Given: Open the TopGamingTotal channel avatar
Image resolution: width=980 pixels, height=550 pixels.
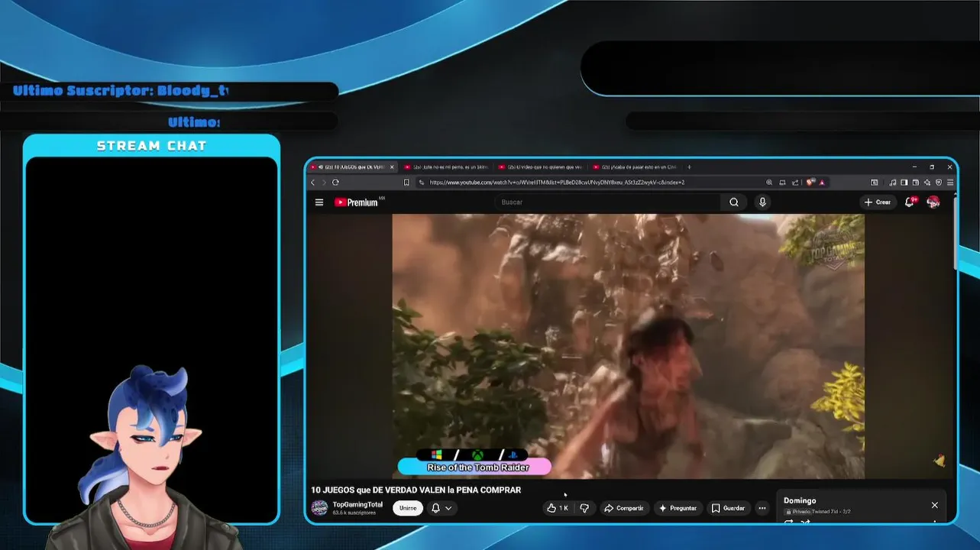Looking at the screenshot, I should click(x=320, y=508).
